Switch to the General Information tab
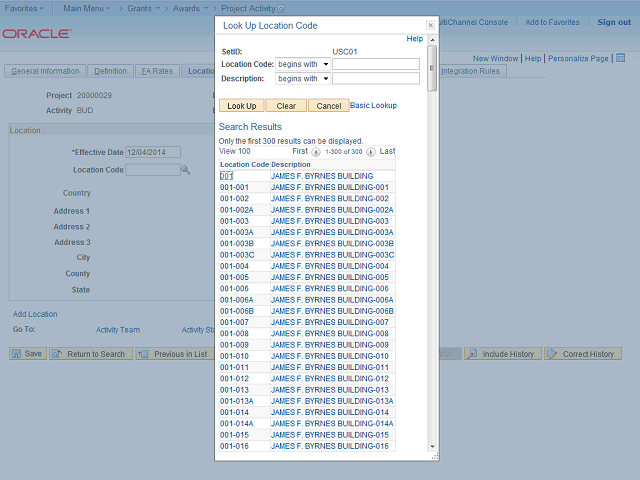Screen dimensions: 640x480 click(x=46, y=71)
